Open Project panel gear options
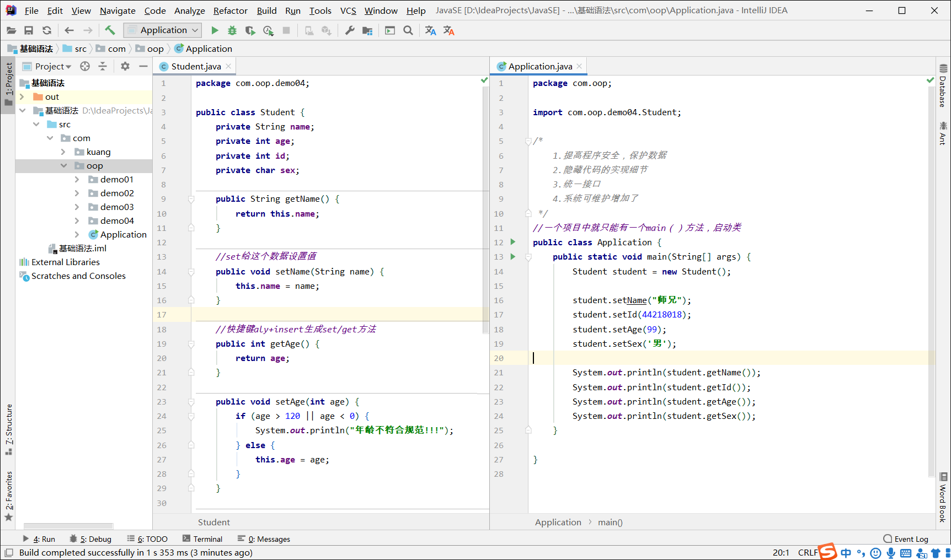This screenshot has width=951, height=560. pyautogui.click(x=125, y=66)
